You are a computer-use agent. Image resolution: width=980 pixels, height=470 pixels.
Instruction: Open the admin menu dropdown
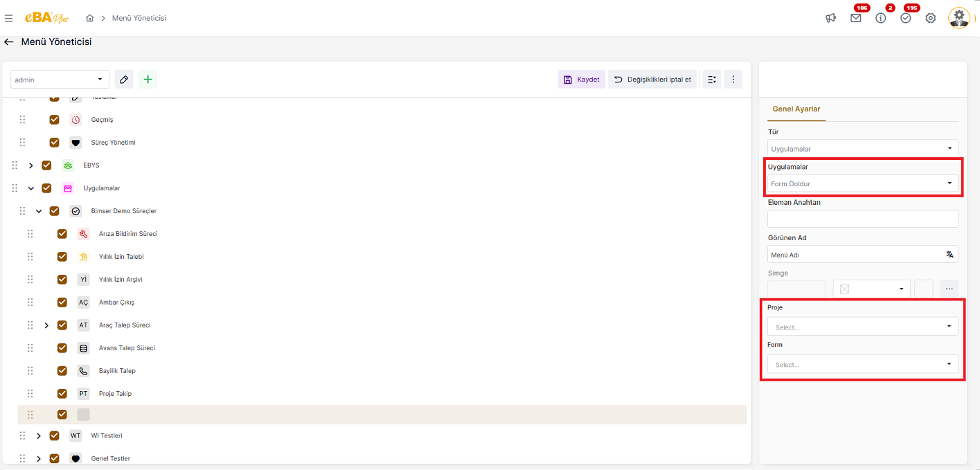pos(60,80)
